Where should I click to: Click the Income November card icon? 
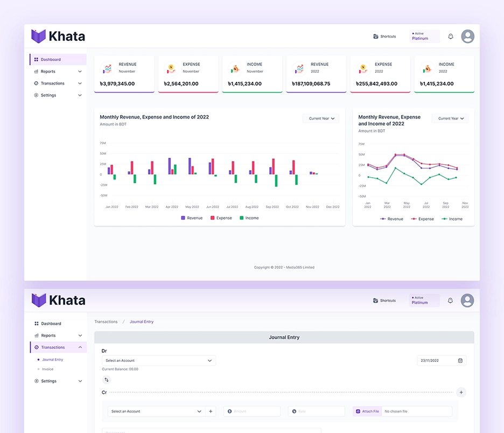pos(235,68)
